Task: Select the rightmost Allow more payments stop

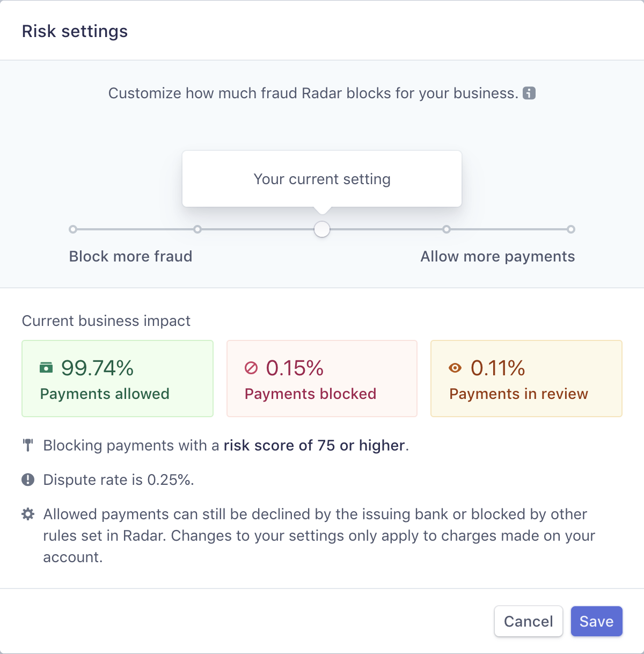Action: (571, 229)
